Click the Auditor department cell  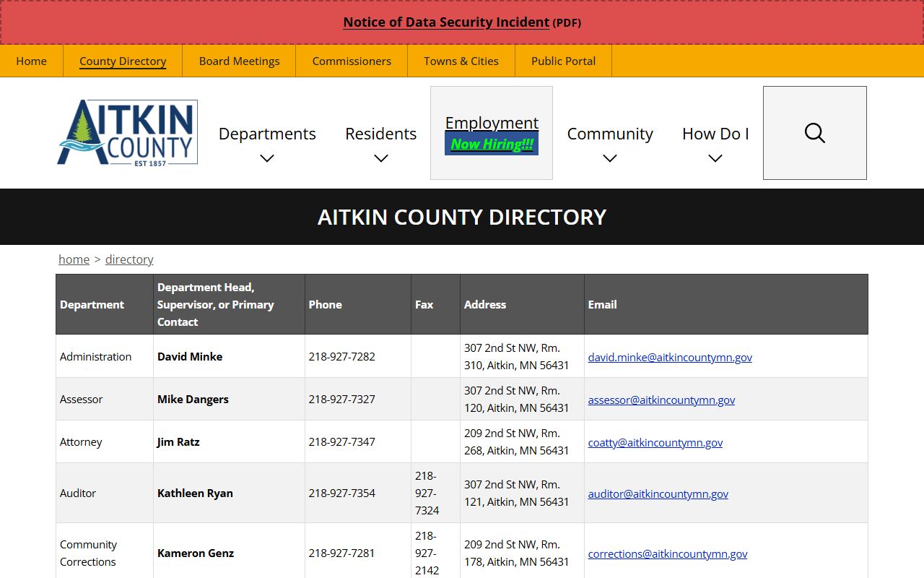[x=105, y=493]
